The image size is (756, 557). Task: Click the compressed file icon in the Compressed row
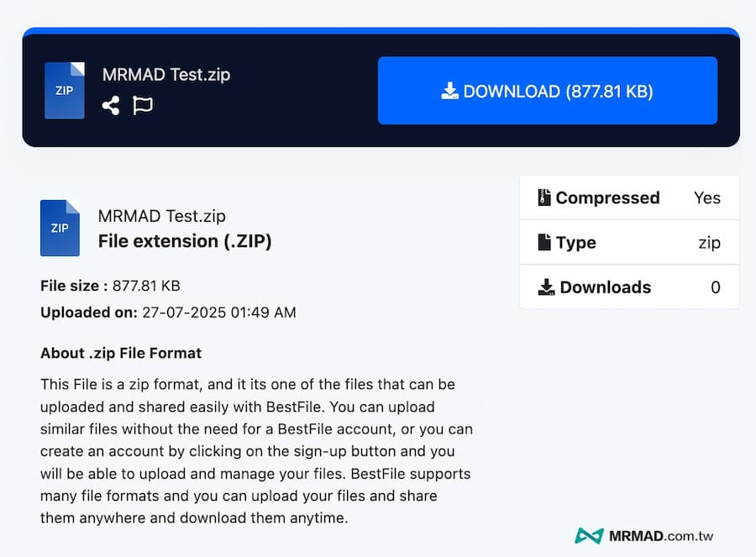pos(545,197)
